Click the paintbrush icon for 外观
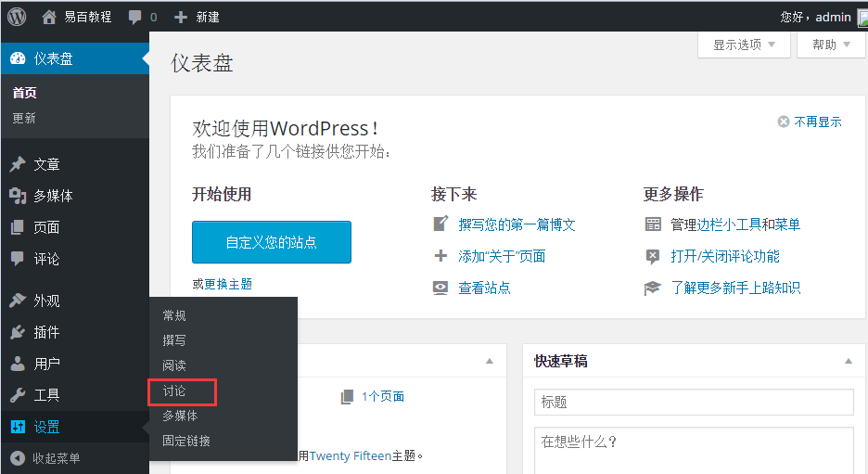This screenshot has height=474, width=868. (x=18, y=301)
